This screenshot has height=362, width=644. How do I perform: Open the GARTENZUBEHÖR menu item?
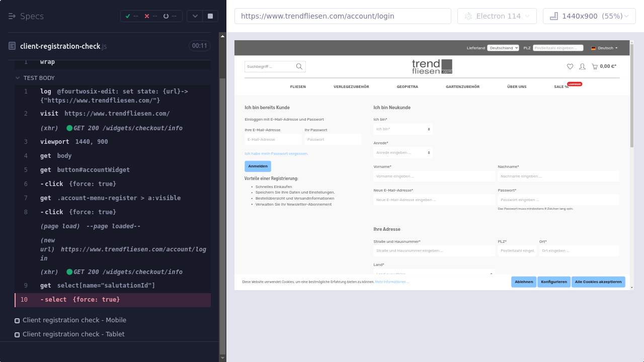[x=462, y=87]
